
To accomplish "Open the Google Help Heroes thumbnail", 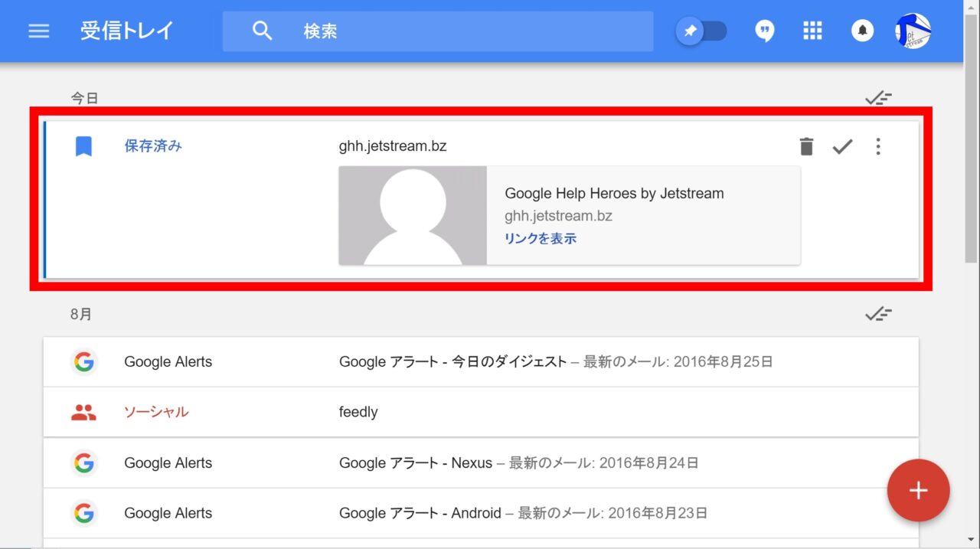I will [x=413, y=216].
